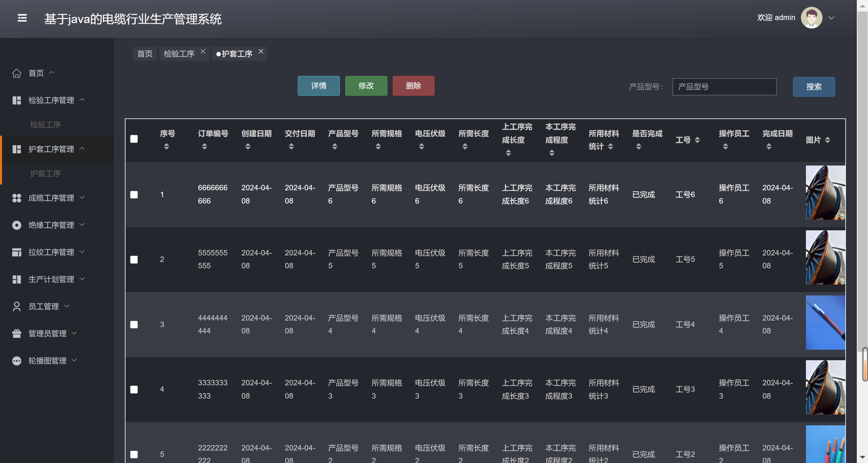Click the 管理员管理 briefcase icon

click(x=17, y=334)
